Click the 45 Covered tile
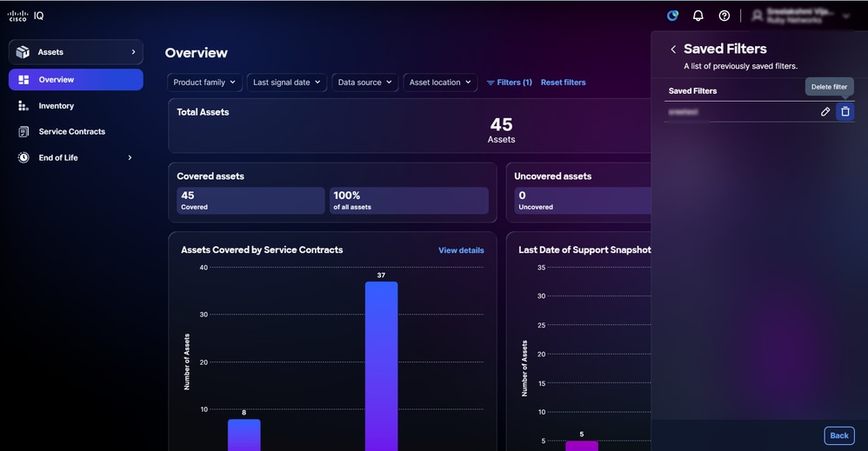 [x=250, y=201]
